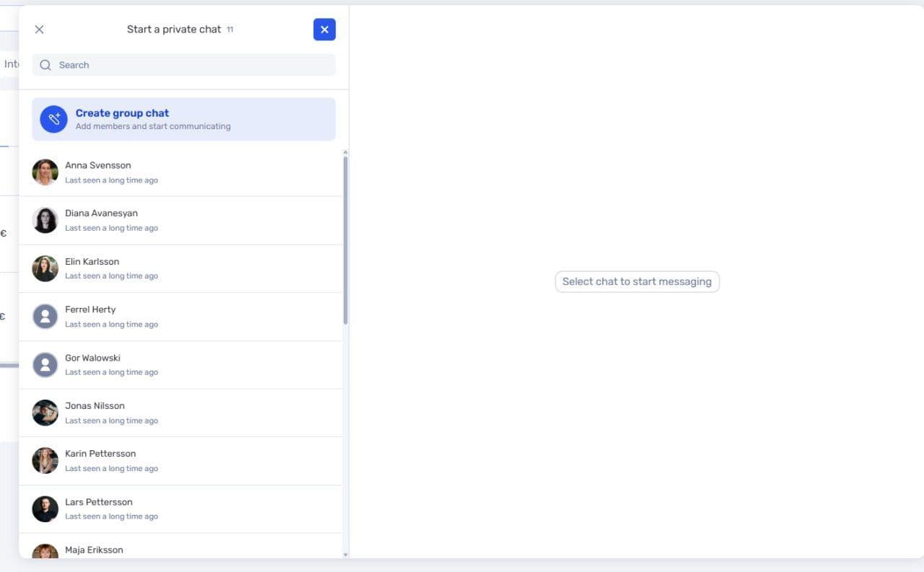Click Ferrel Herty's default avatar icon
924x572 pixels.
pyautogui.click(x=45, y=317)
